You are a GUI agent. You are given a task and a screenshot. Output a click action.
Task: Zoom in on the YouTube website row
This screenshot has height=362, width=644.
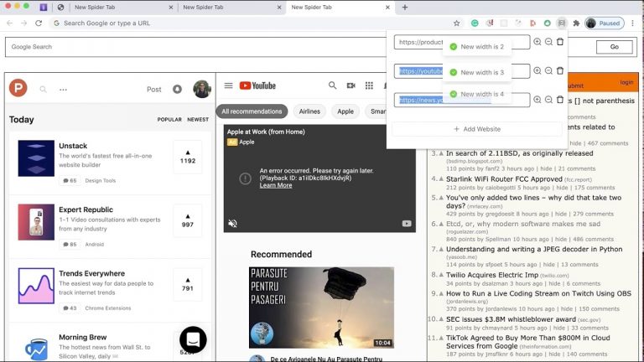(538, 70)
